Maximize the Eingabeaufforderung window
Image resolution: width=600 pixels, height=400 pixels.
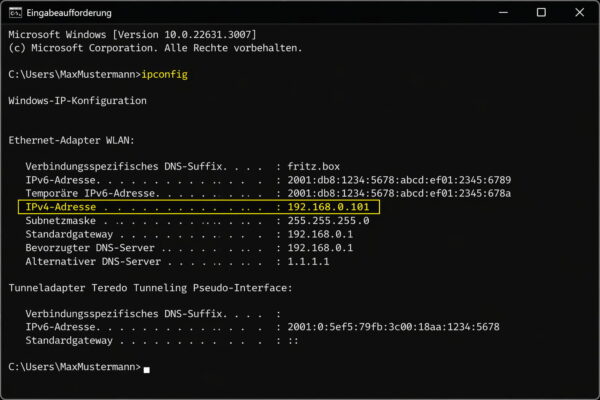(x=541, y=13)
